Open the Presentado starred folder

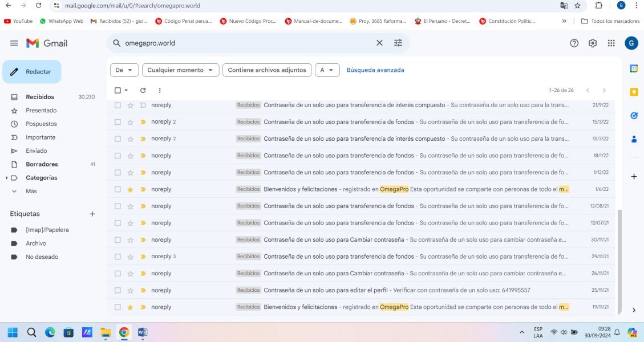pyautogui.click(x=41, y=111)
